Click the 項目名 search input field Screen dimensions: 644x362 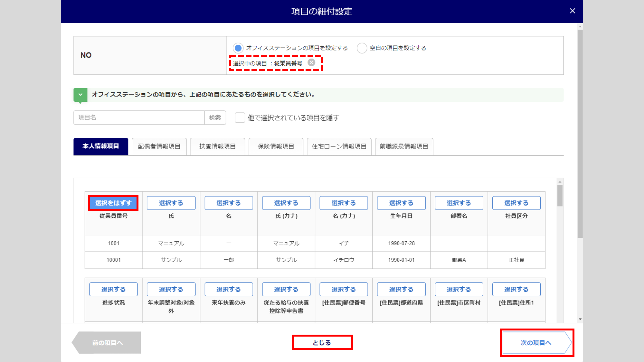click(139, 118)
